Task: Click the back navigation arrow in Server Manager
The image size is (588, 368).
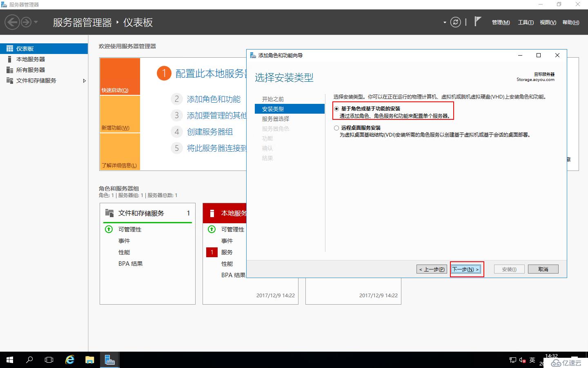Action: [12, 22]
